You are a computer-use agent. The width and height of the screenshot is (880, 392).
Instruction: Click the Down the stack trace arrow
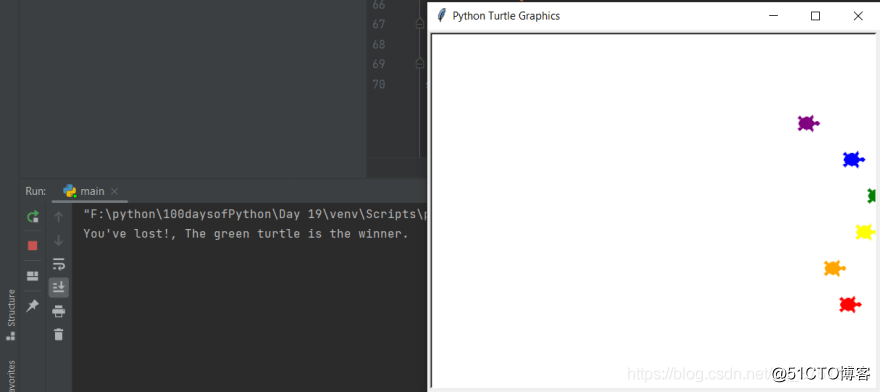point(58,240)
